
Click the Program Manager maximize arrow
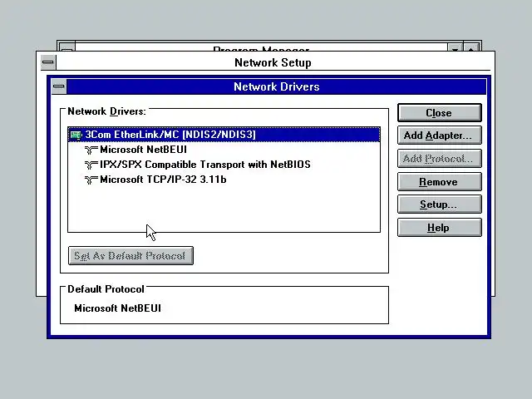(x=471, y=47)
